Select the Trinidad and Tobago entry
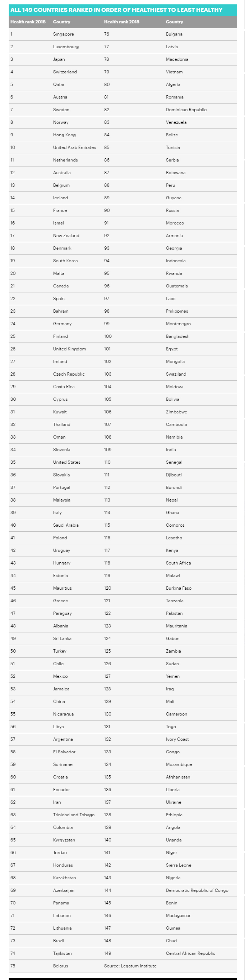This screenshot has height=980, width=245. tap(74, 814)
